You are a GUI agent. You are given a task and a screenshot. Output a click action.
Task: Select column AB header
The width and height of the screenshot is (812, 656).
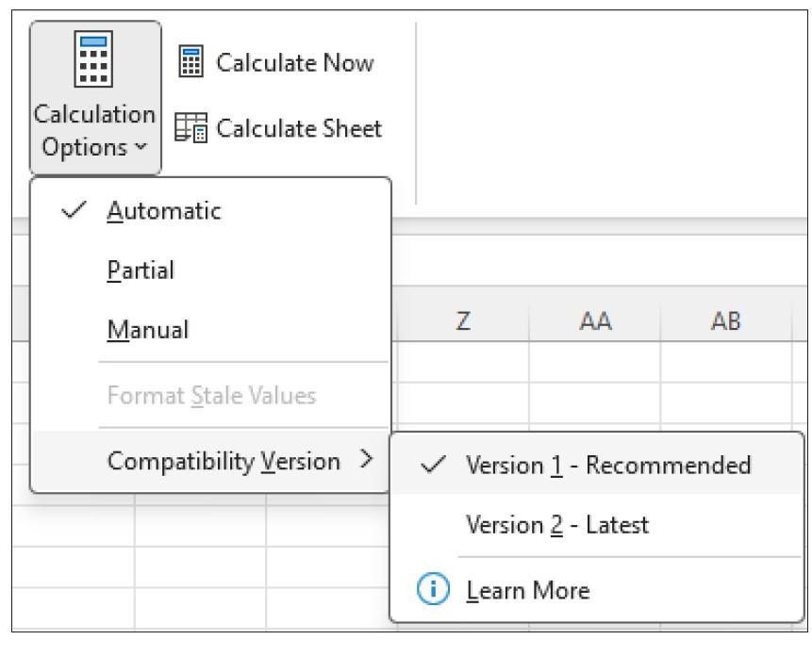[x=725, y=321]
